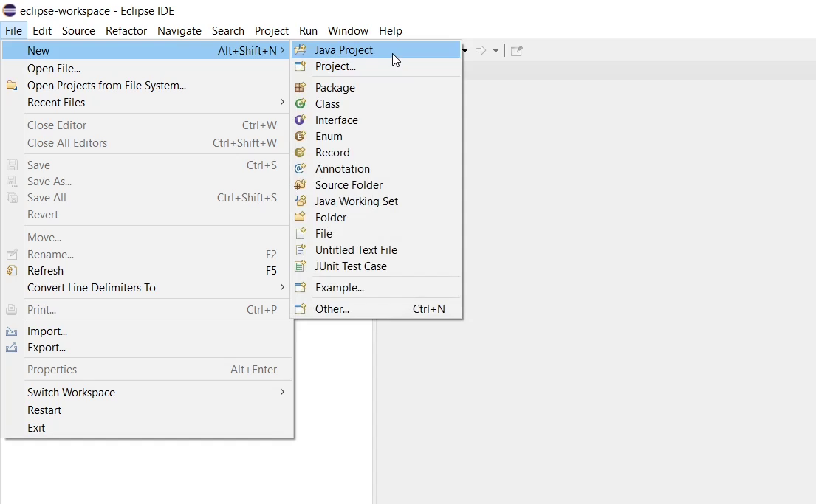Screen dimensions: 816x504
Task: Open the forward history dropdown beside the Pin Editor icon
Action: (x=496, y=50)
